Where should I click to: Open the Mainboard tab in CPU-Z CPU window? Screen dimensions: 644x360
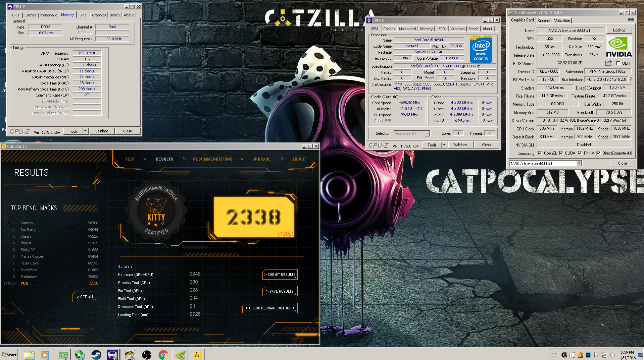coord(407,29)
